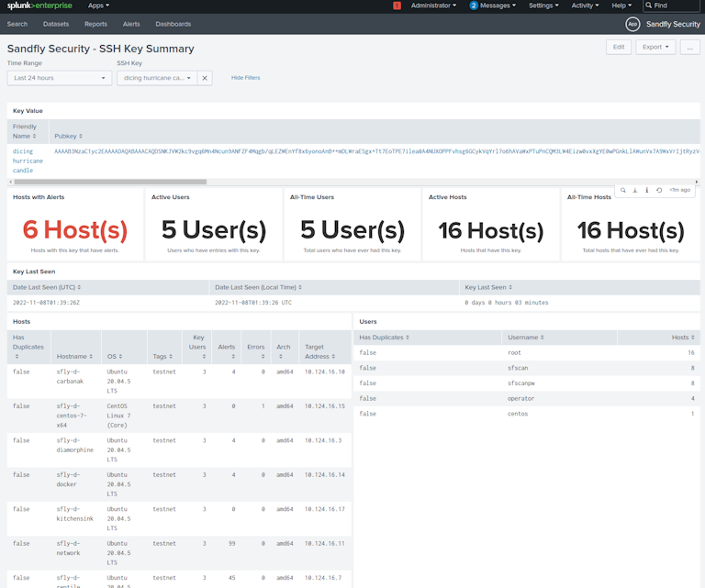Click the Key Value horizontal scrollbar thumb
This screenshot has height=588, width=705.
pyautogui.click(x=110, y=182)
